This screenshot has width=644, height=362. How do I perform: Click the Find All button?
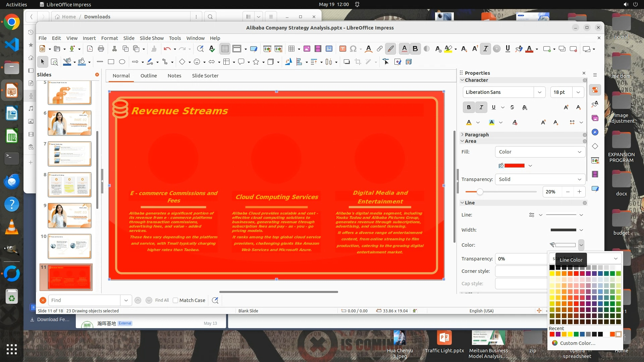click(x=162, y=300)
